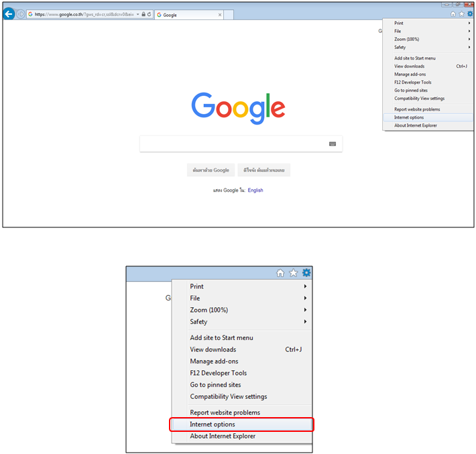Screen dimensions: 476x454
Task: Expand Safety submenu in the small browser menu
Action: (428, 47)
